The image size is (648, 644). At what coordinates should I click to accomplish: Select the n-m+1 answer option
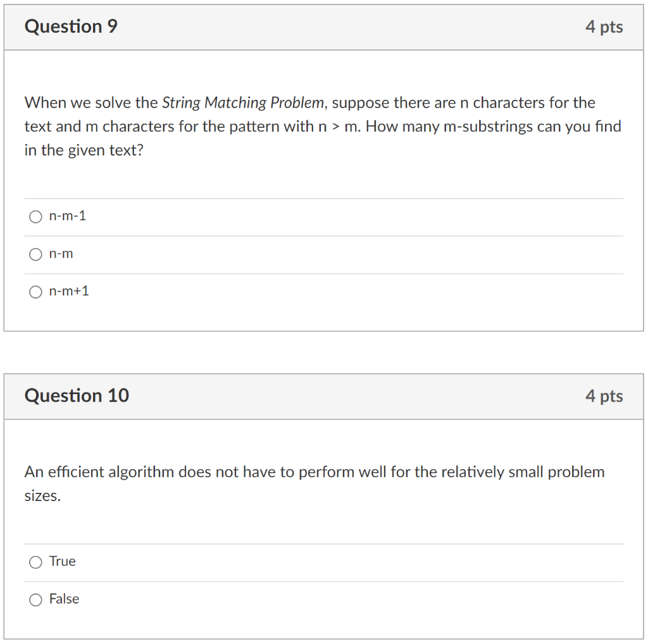point(36,292)
